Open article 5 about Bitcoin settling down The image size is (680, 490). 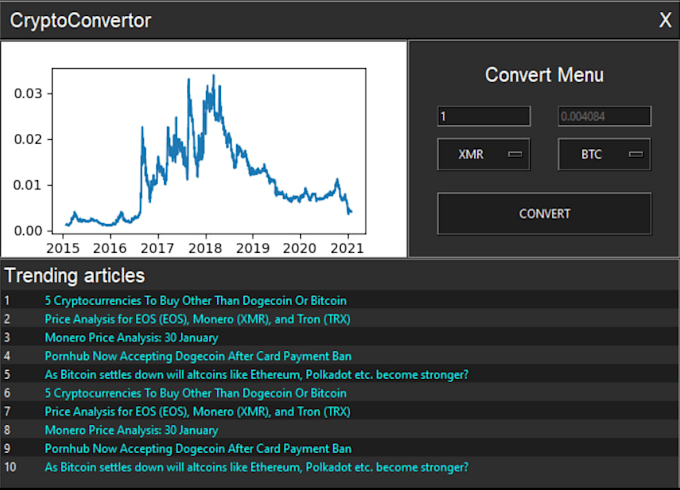pos(257,375)
